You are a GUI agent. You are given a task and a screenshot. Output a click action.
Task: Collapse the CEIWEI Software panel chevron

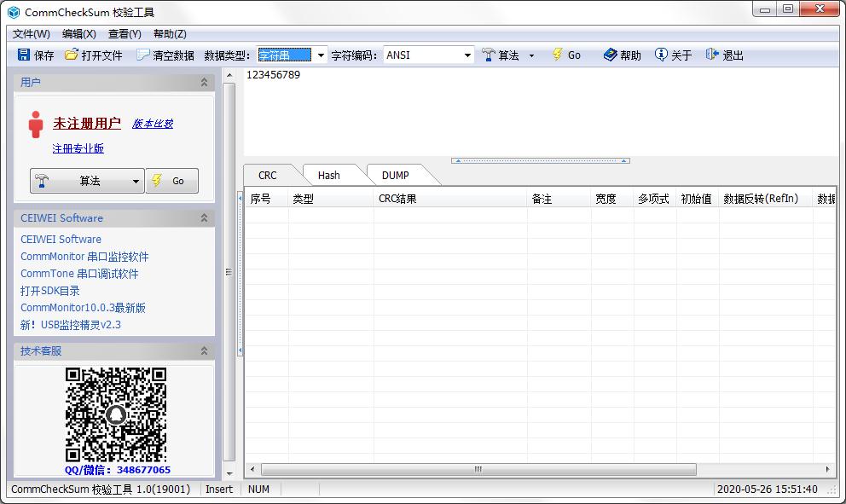coord(205,217)
